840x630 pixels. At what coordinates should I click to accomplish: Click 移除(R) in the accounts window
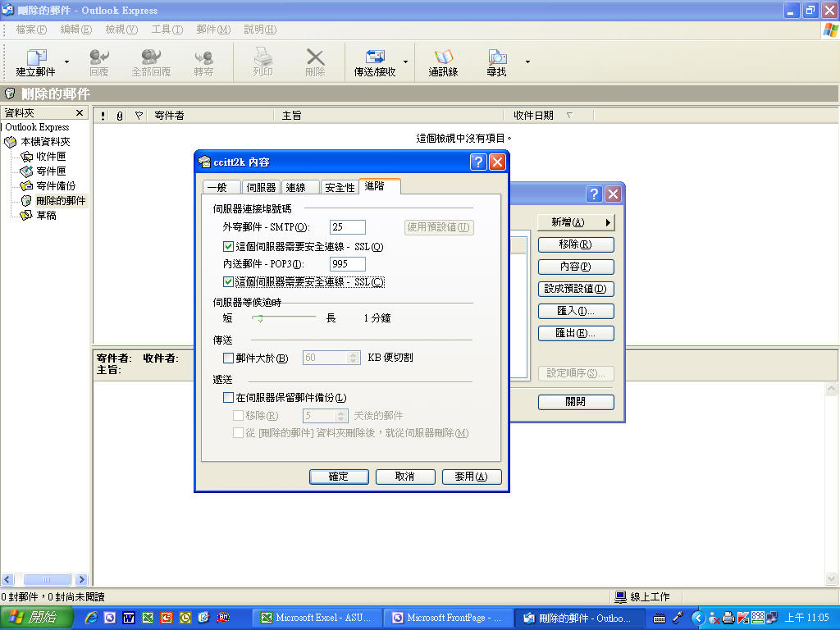(x=576, y=244)
